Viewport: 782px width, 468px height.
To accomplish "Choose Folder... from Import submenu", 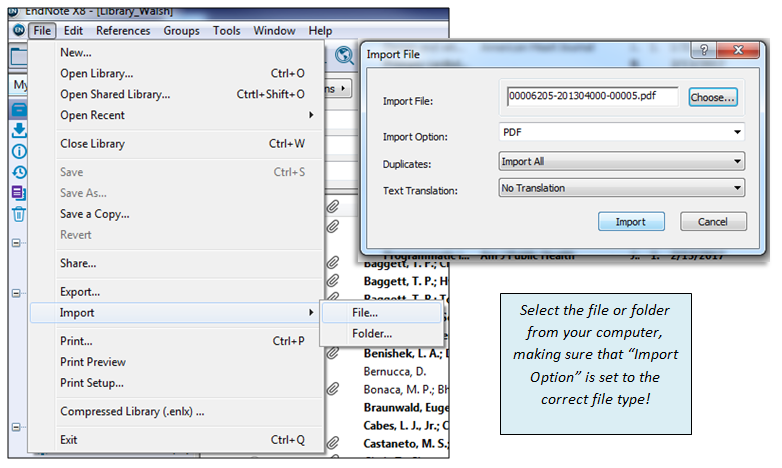I will tap(382, 333).
